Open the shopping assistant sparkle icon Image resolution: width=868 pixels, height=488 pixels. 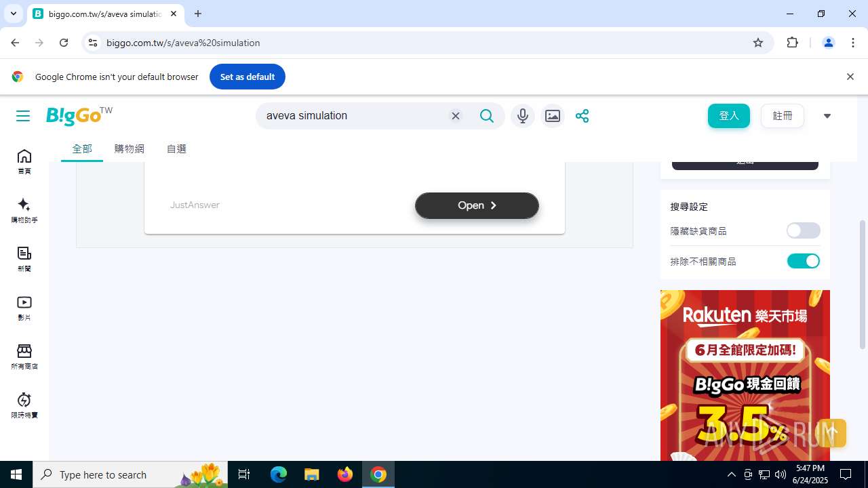(24, 211)
